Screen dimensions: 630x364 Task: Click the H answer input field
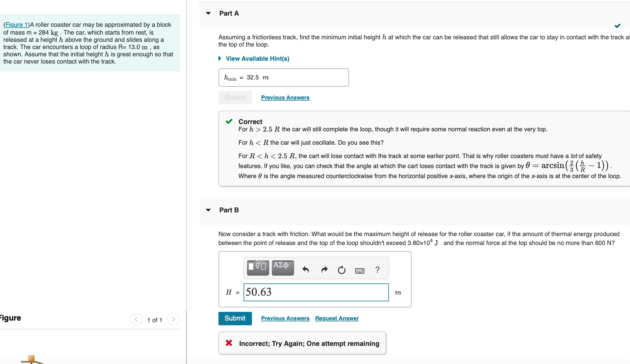[316, 292]
